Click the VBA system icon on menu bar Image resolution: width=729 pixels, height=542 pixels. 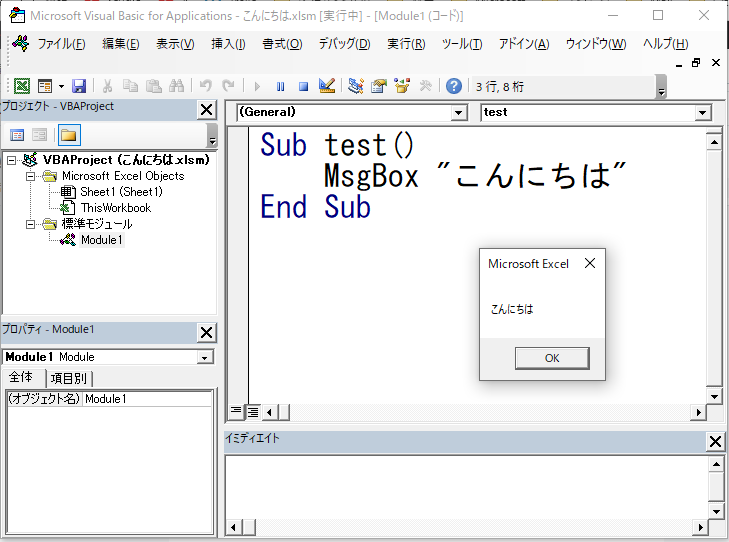[x=20, y=44]
